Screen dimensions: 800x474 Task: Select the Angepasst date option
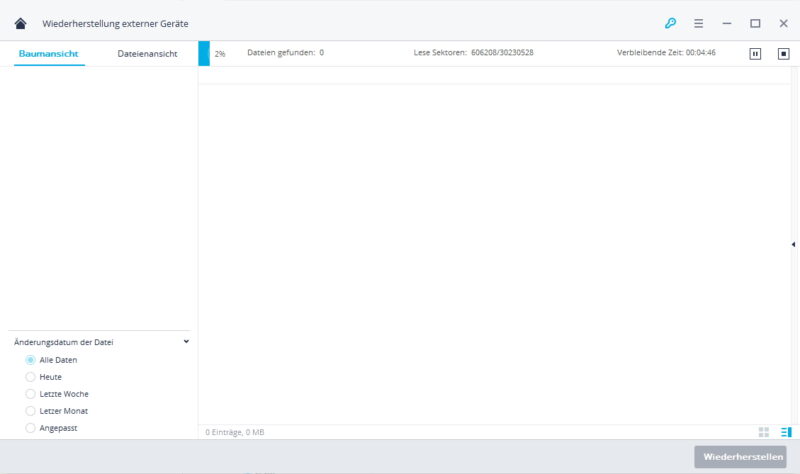pos(31,428)
